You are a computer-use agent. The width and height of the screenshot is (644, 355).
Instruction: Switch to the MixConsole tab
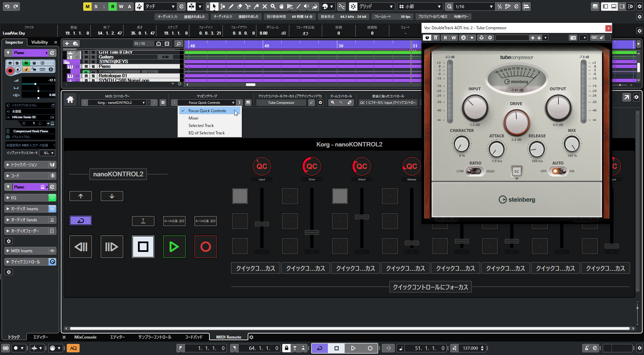click(86, 337)
